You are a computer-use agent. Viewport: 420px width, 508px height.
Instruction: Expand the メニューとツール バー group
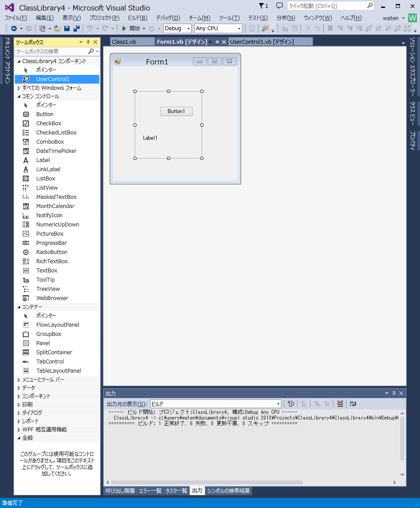pyautogui.click(x=19, y=380)
